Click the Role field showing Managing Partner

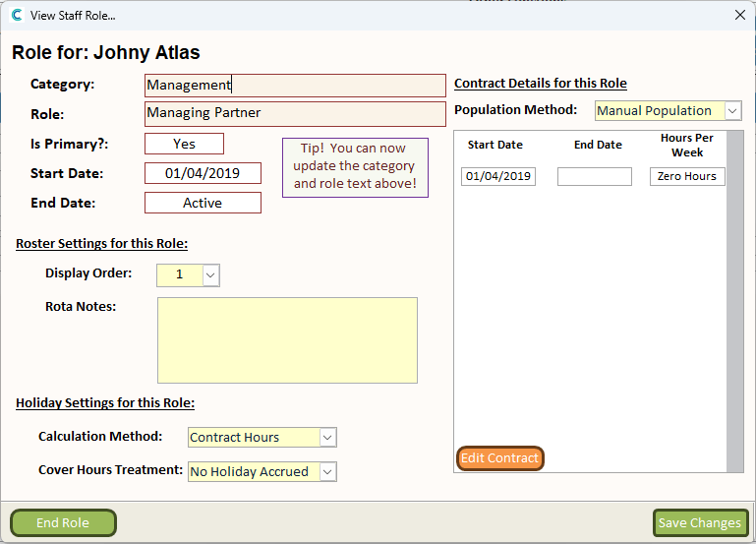pos(294,113)
